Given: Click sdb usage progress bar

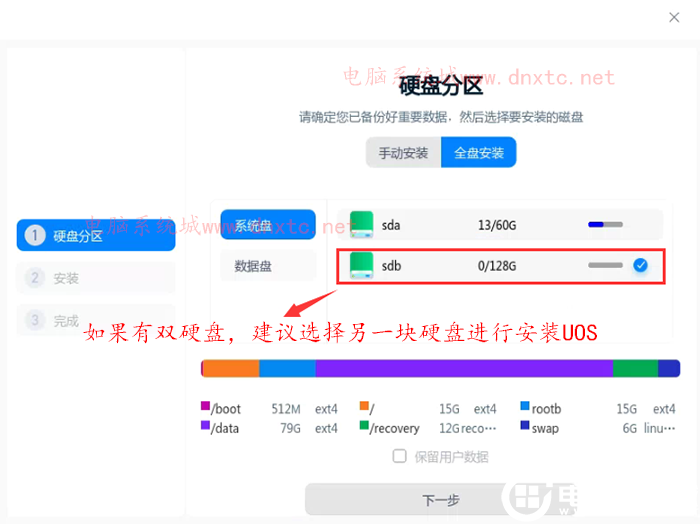Looking at the screenshot, I should pyautogui.click(x=605, y=265).
